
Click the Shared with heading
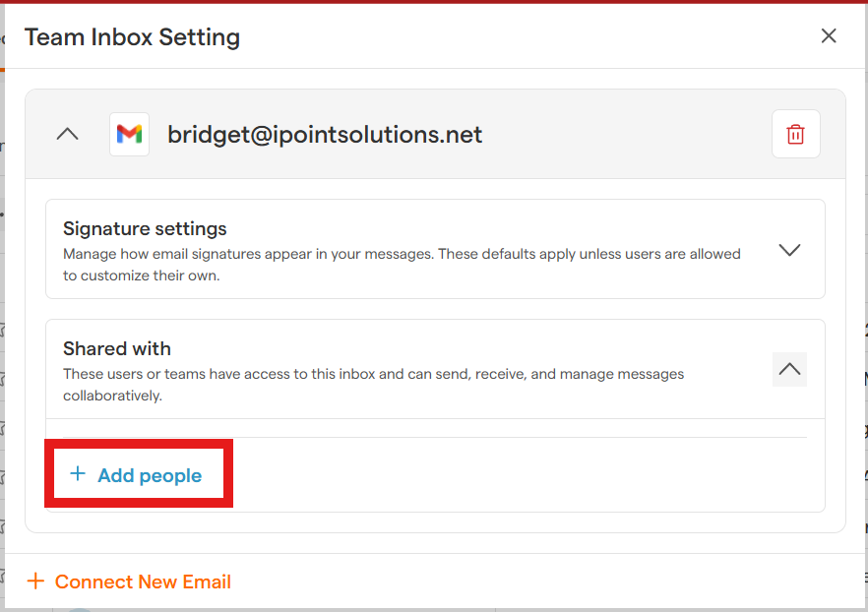pos(117,348)
